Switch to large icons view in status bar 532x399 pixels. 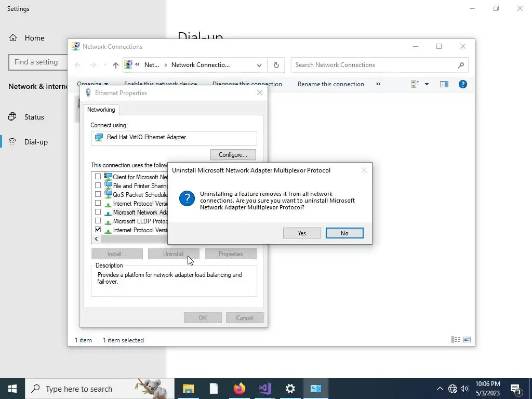pyautogui.click(x=467, y=340)
